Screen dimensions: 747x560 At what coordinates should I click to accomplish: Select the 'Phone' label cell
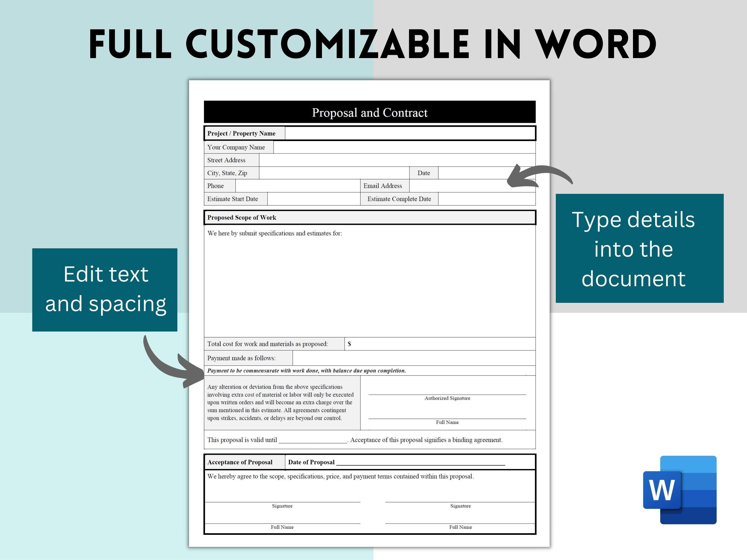click(220, 186)
